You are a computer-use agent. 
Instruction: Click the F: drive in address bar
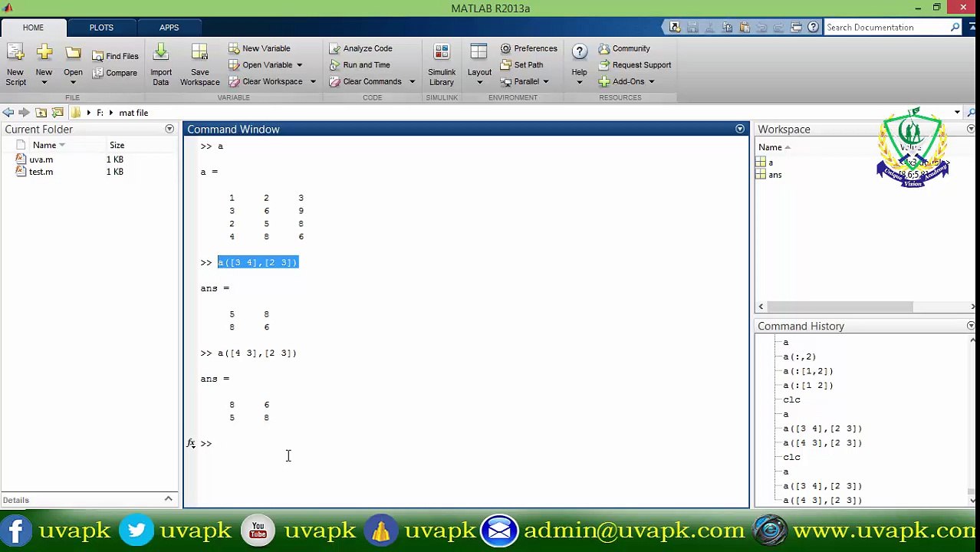100,113
